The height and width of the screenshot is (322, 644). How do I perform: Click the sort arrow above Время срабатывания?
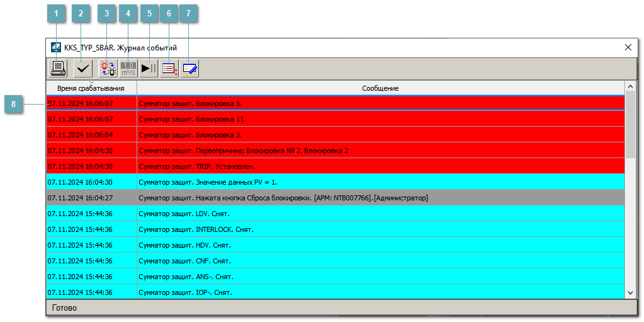pos(91,83)
